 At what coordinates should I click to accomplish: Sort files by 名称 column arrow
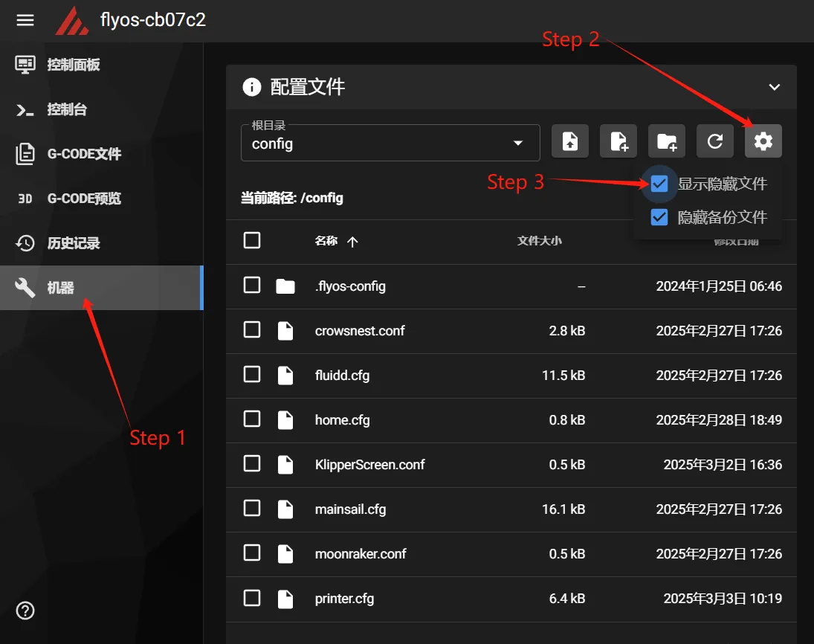coord(352,242)
